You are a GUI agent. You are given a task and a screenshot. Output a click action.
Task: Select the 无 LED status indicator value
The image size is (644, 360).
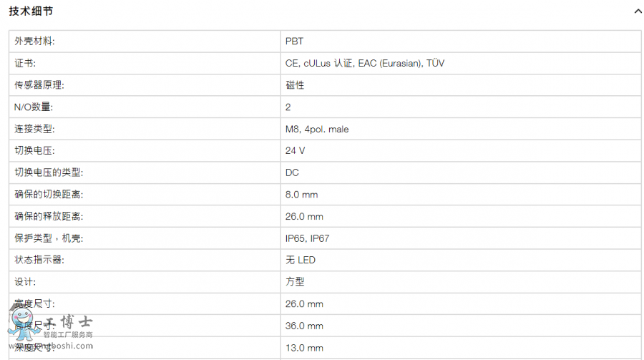click(301, 260)
